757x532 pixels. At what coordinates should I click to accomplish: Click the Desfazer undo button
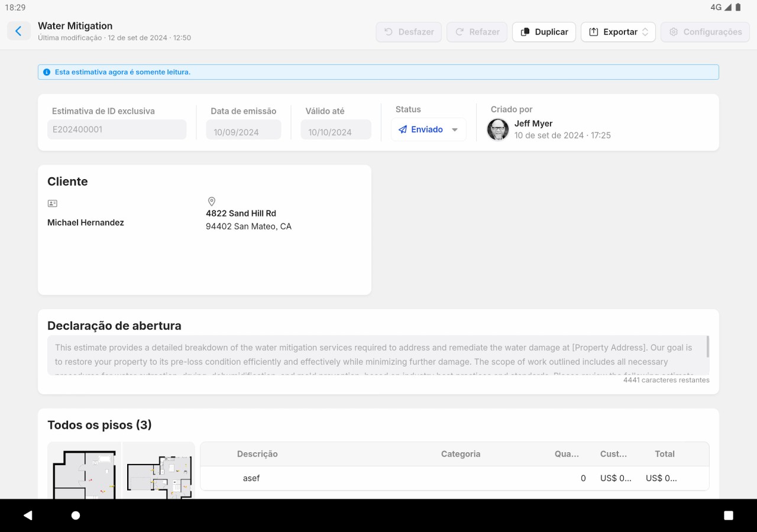pos(409,32)
